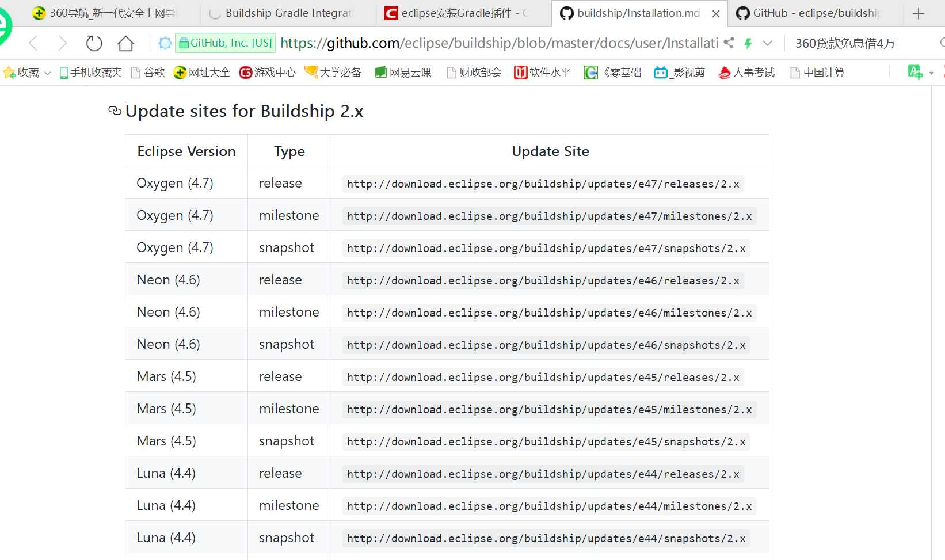Expand the 收藏 dropdown arrow
Screen dimensions: 945x560
(48, 73)
